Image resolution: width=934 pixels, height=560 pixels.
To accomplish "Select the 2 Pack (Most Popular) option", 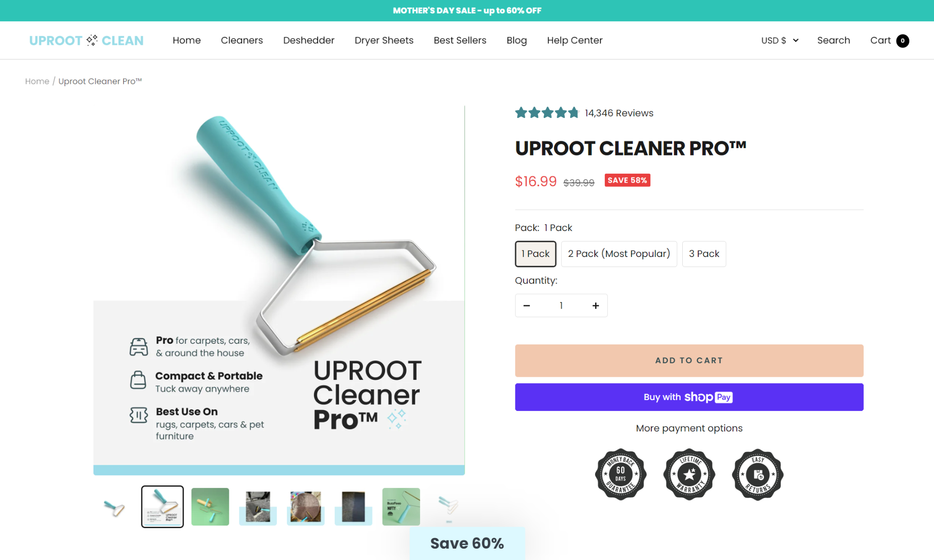I will coord(619,254).
